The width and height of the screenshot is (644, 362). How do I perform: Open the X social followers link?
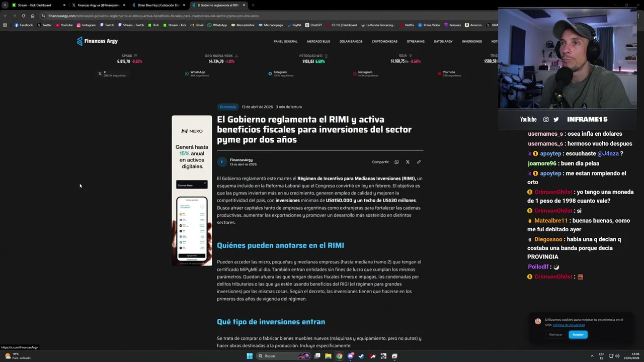(112, 73)
